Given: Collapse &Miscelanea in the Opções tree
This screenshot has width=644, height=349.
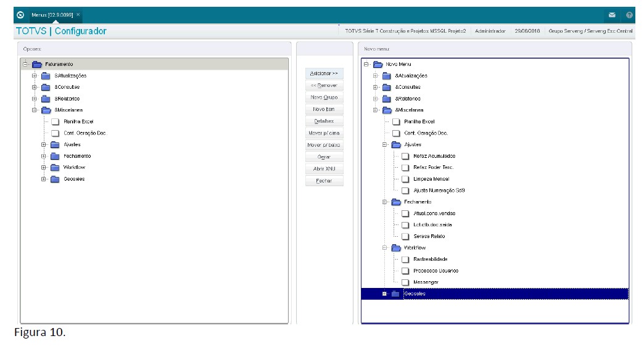Looking at the screenshot, I should [x=35, y=110].
